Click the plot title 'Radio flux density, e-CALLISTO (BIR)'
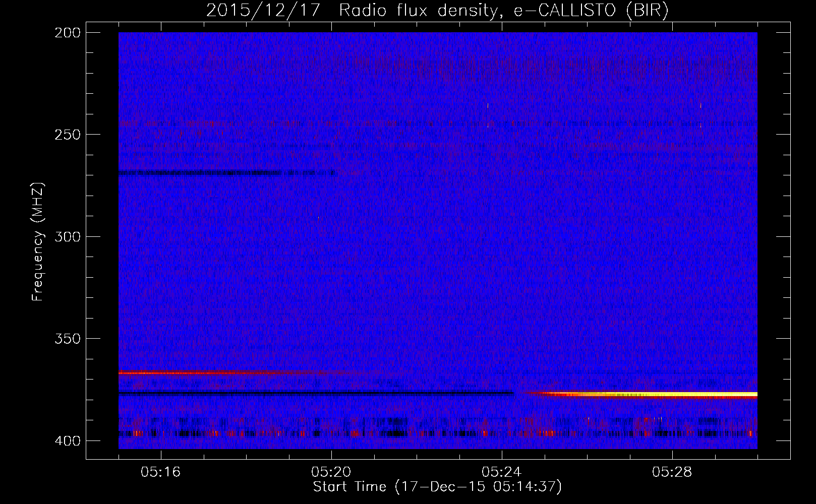The width and height of the screenshot is (816, 504). click(504, 11)
